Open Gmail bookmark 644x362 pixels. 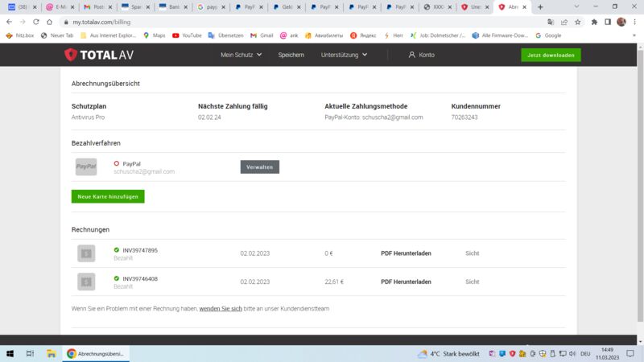262,35
